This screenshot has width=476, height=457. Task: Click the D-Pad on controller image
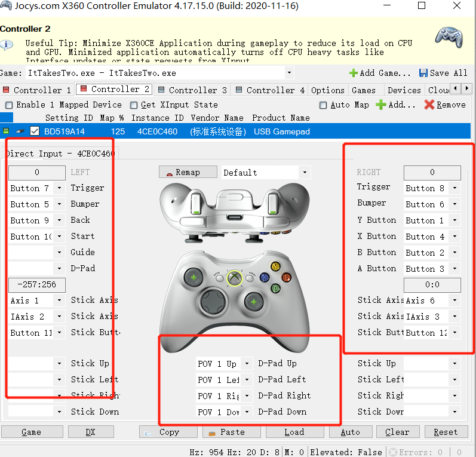pyautogui.click(x=213, y=301)
